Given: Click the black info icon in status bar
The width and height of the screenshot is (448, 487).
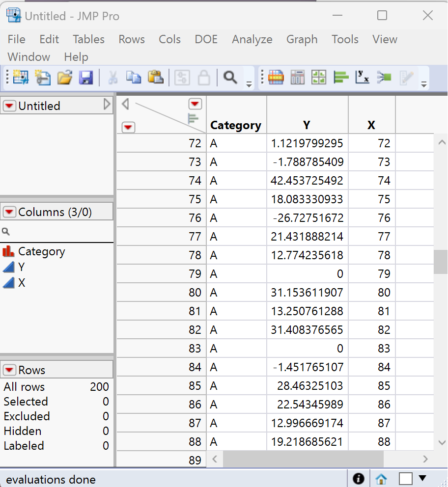Looking at the screenshot, I should click(359, 479).
